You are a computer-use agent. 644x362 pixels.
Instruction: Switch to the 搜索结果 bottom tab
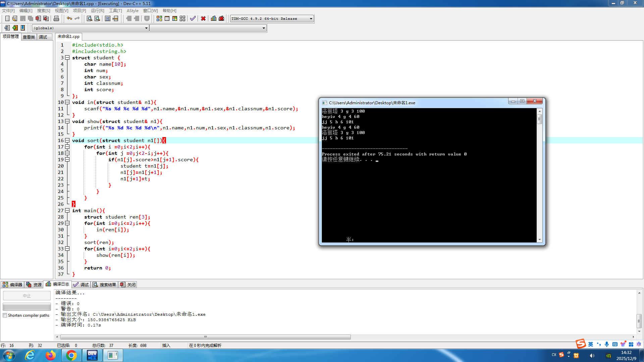tap(104, 285)
